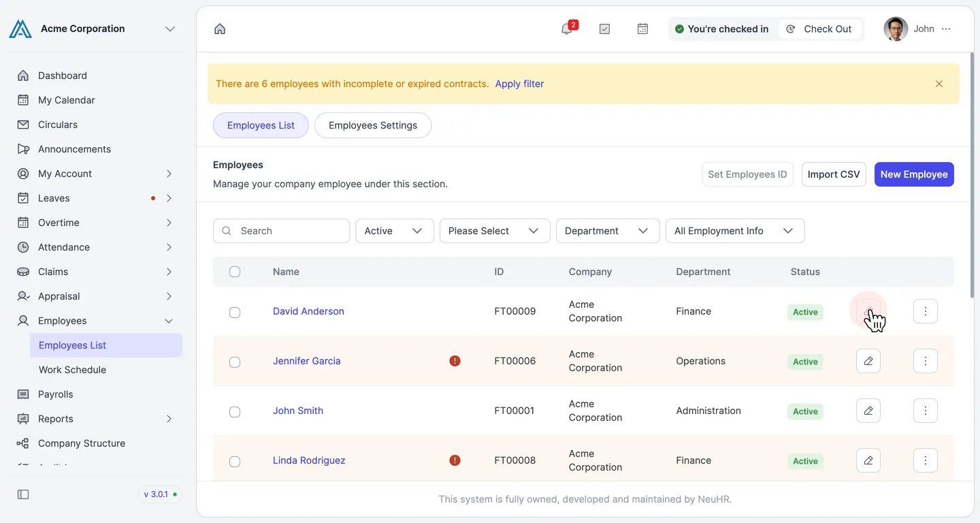The width and height of the screenshot is (980, 523).
Task: Switch to Employees Settings tab
Action: coord(373,125)
